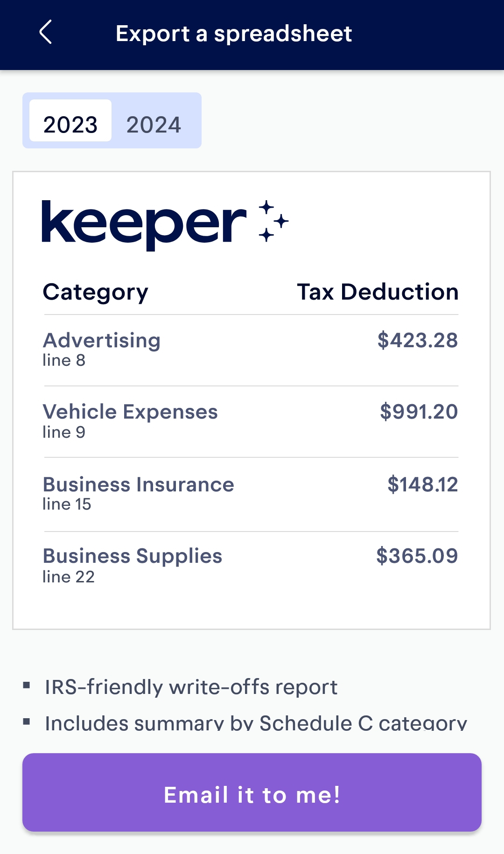The image size is (504, 854).
Task: Click the Advertising deduction amount $423.28
Action: point(418,340)
